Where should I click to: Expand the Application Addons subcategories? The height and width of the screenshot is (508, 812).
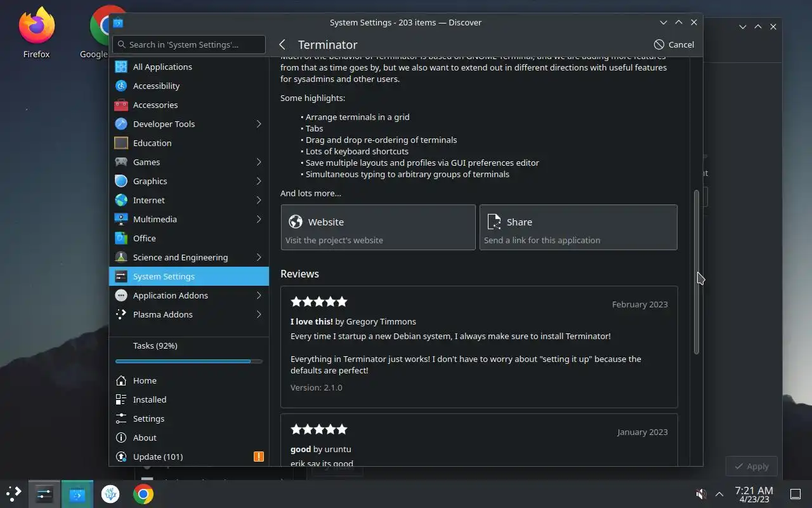coord(259,295)
